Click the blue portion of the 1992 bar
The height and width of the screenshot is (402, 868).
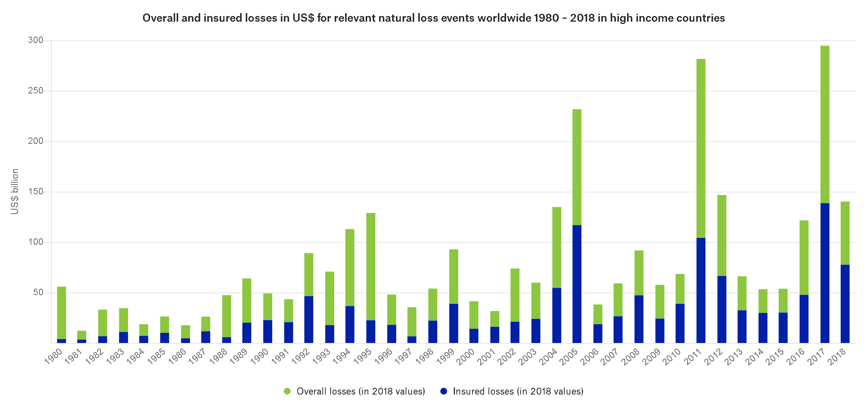309,319
